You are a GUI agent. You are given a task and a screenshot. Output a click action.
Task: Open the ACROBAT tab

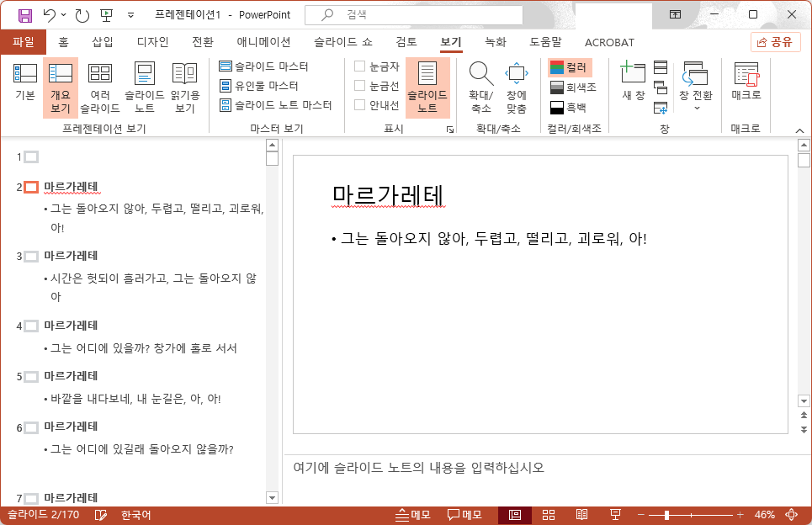(x=609, y=42)
